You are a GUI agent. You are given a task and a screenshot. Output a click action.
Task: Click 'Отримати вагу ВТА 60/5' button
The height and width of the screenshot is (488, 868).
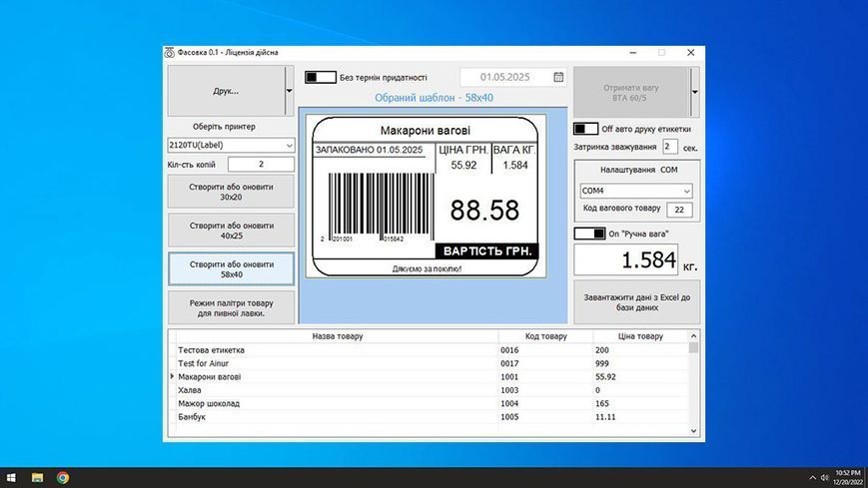[x=631, y=92]
